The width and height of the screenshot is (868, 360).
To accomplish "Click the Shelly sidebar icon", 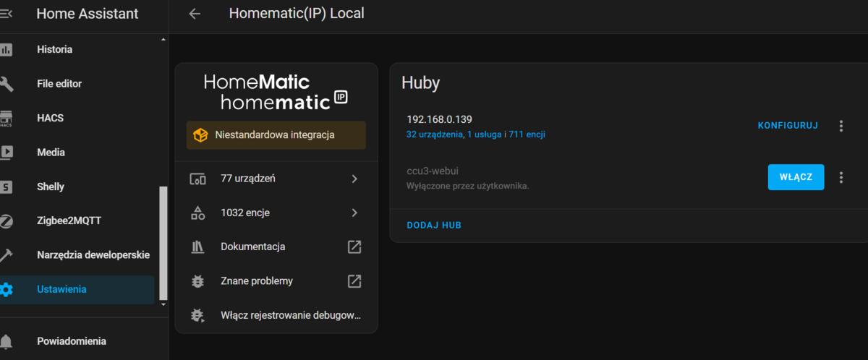I will tap(6, 187).
